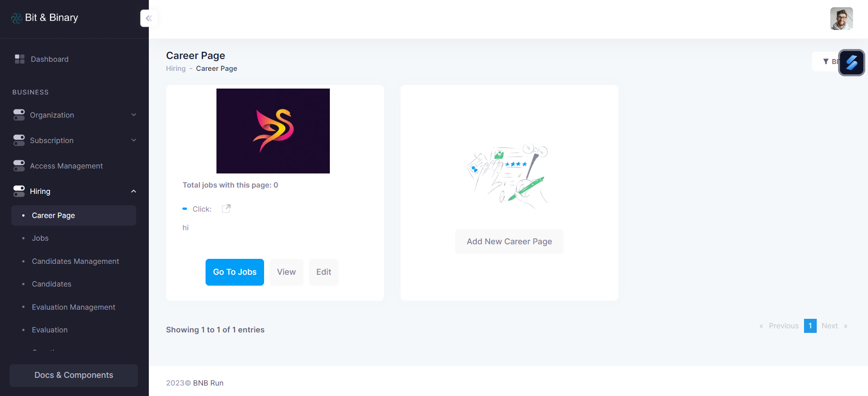This screenshot has width=868, height=396.
Task: Click the Hiring menu toggle icon
Action: (19, 191)
